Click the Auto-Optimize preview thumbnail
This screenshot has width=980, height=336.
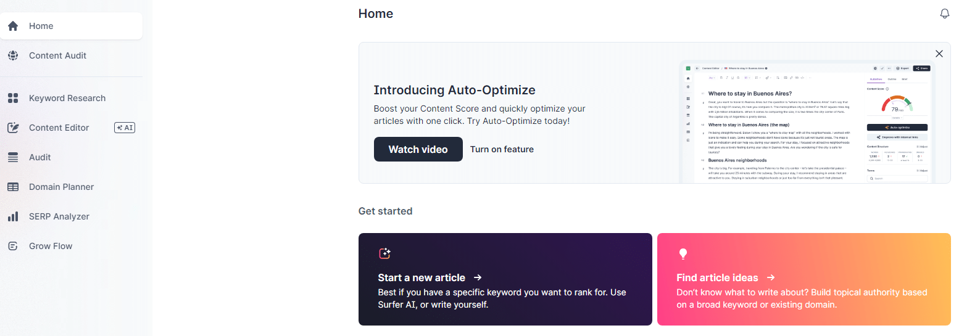(807, 122)
